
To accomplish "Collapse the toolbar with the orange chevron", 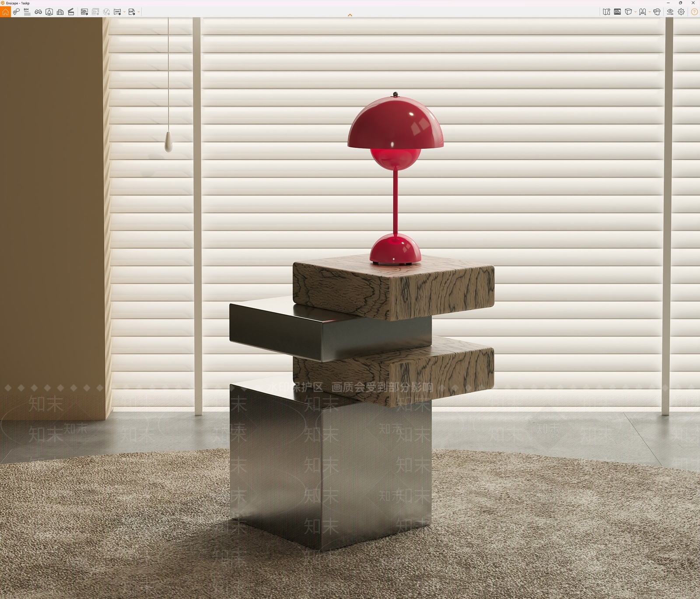I will pyautogui.click(x=350, y=15).
